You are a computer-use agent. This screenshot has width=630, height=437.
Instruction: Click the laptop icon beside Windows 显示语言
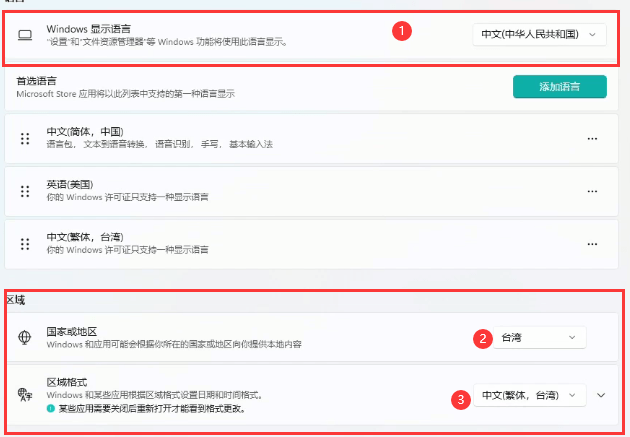coord(25,35)
